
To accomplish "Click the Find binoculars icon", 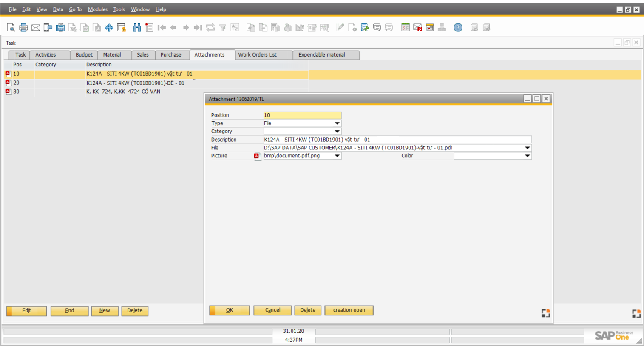I will click(x=137, y=28).
